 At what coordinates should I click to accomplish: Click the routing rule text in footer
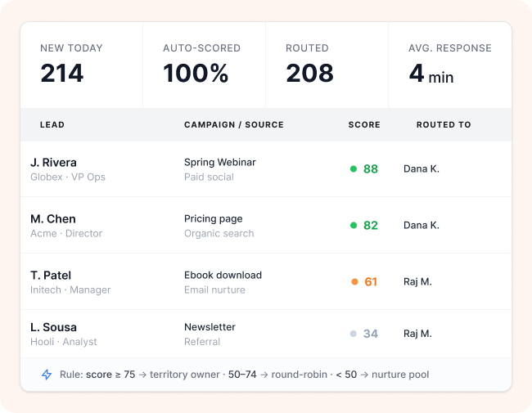244,375
